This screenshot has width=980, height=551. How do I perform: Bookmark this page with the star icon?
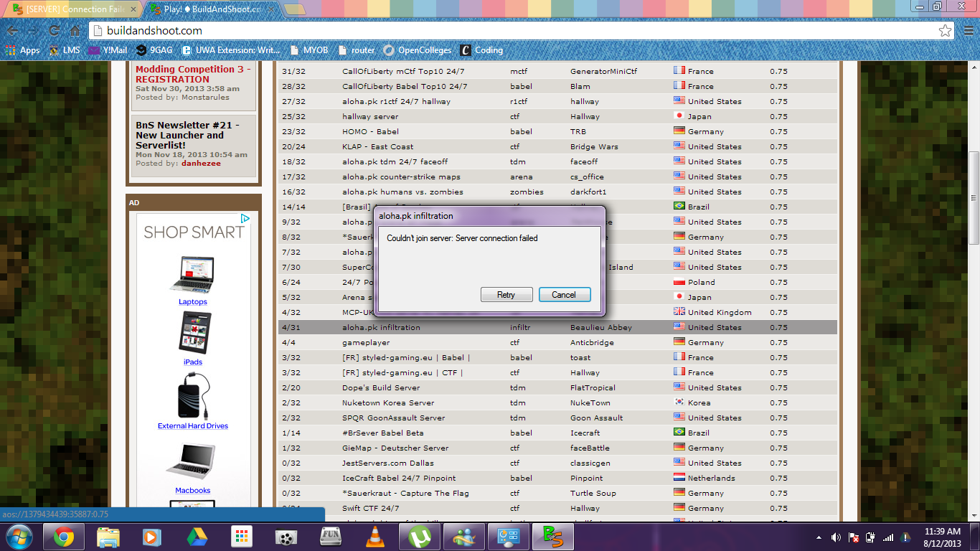click(945, 31)
